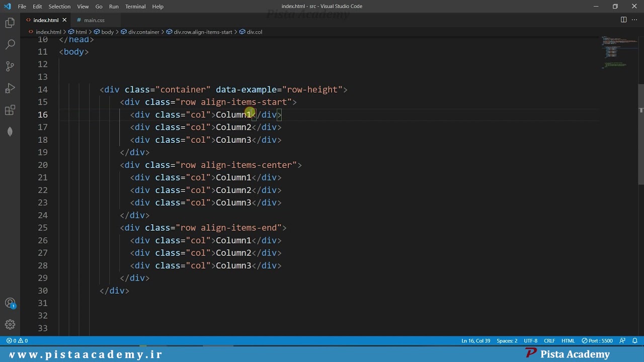Click the editor vertical scrollbar

641,134
